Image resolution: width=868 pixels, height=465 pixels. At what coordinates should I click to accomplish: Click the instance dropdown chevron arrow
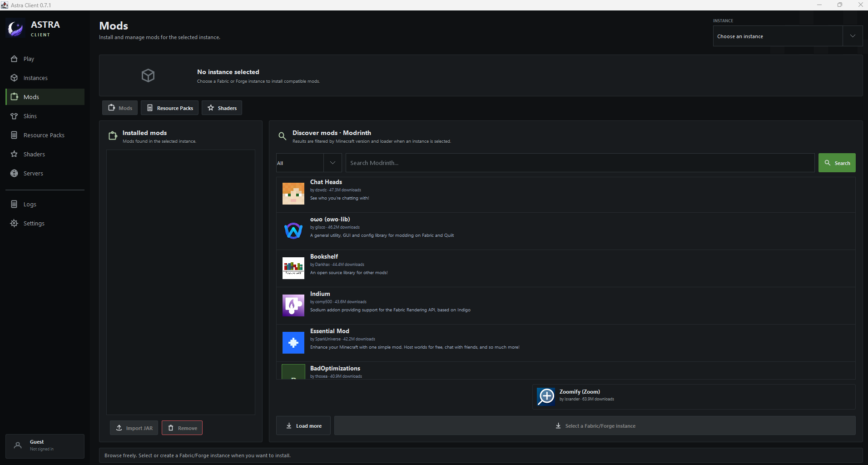(x=853, y=36)
